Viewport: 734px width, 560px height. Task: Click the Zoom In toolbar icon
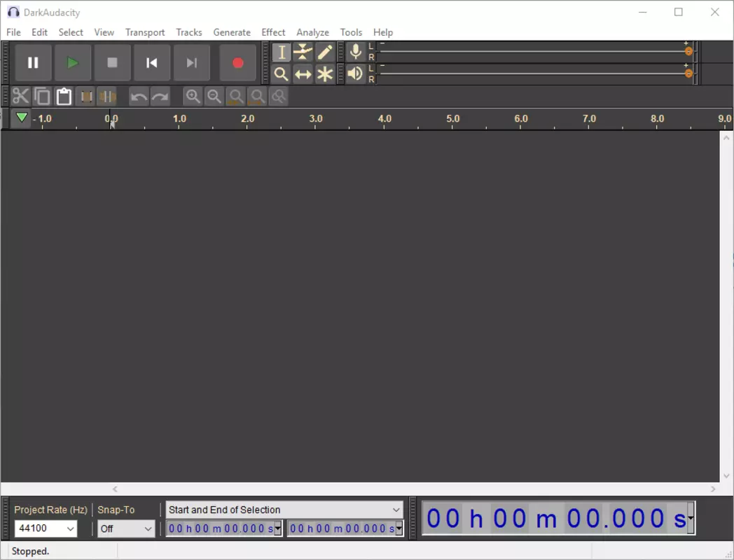[193, 97]
